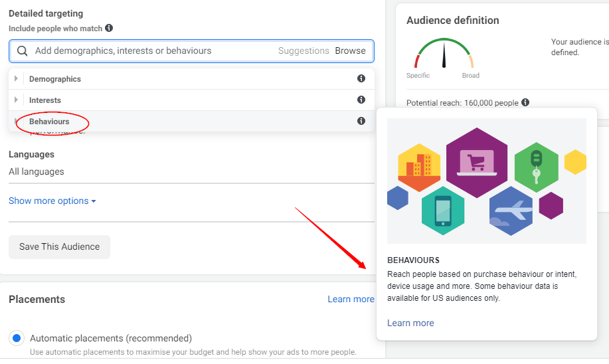
Task: Click info icon beside Interests row
Action: tap(361, 100)
